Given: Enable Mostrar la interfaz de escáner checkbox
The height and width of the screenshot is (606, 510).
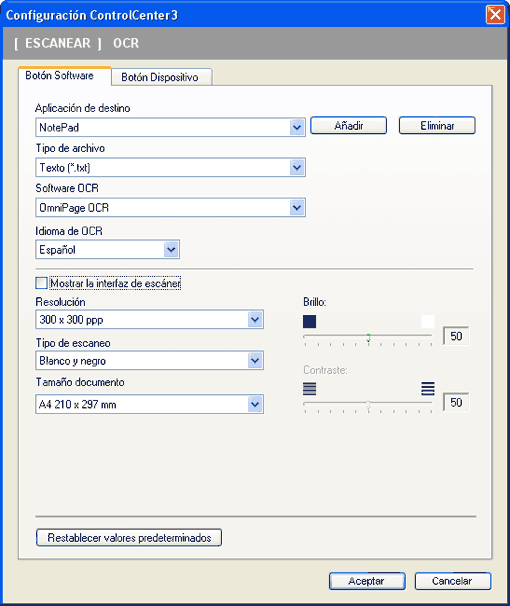Looking at the screenshot, I should pos(41,283).
